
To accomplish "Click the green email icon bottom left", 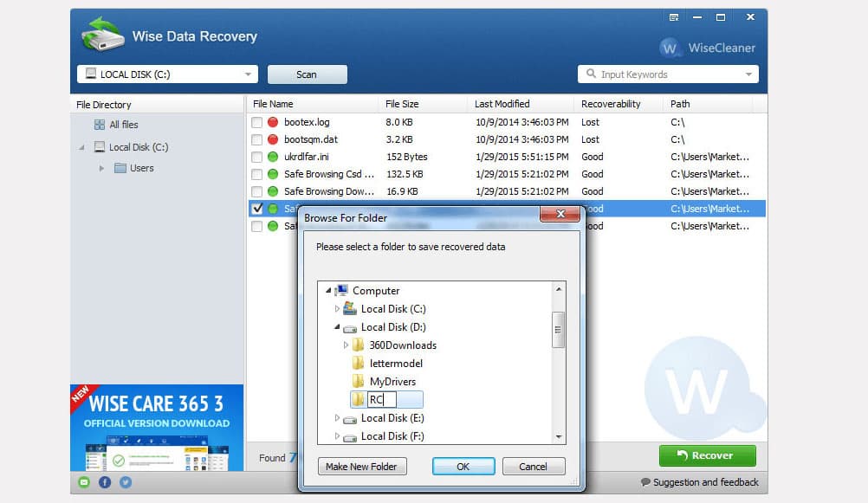I will coord(84,482).
